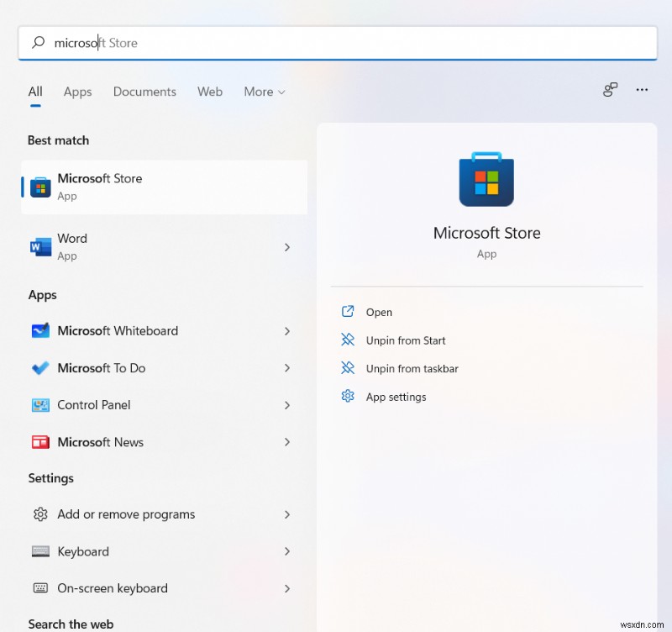Open the Microsoft Store app
Viewport: 672px width, 632px height.
101,186
